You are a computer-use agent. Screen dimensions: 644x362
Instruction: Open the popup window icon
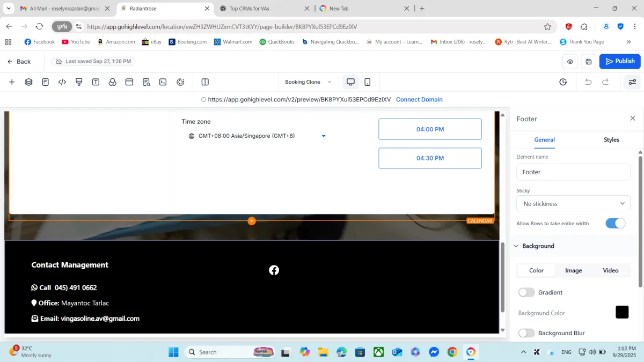pos(129,82)
